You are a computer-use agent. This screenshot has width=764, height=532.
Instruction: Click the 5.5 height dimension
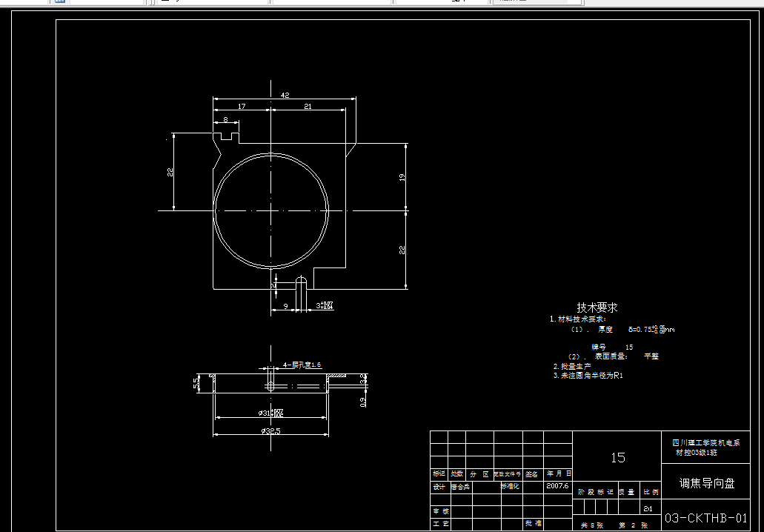tap(196, 383)
